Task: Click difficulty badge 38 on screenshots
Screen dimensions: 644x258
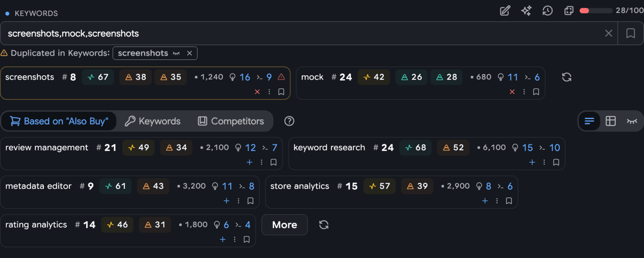Action: point(136,77)
